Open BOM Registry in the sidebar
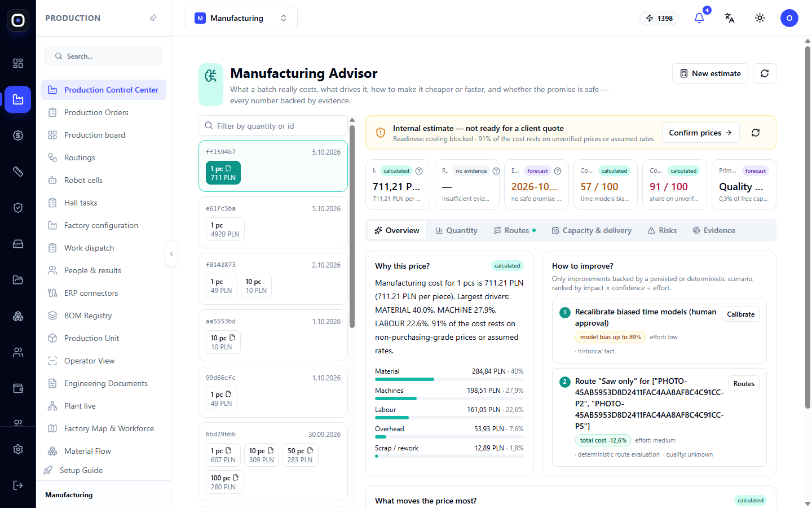Image resolution: width=812 pixels, height=508 pixels. tap(103, 316)
